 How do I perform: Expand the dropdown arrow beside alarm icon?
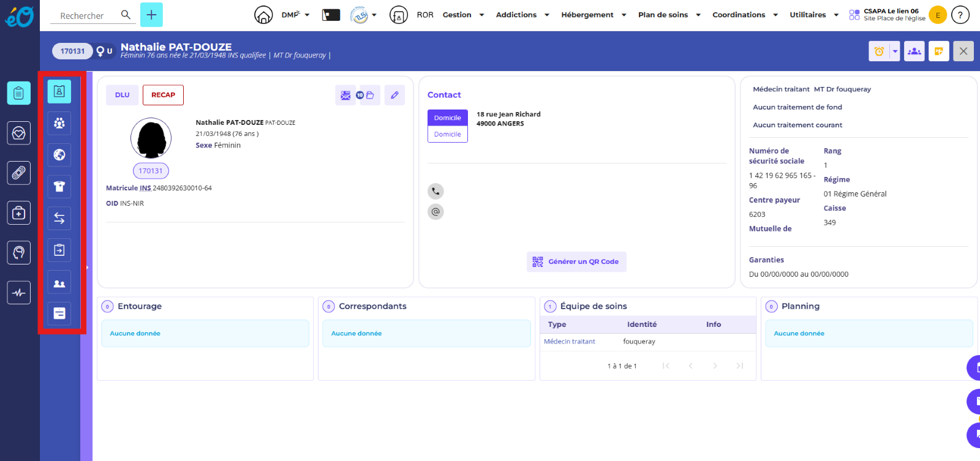click(895, 51)
